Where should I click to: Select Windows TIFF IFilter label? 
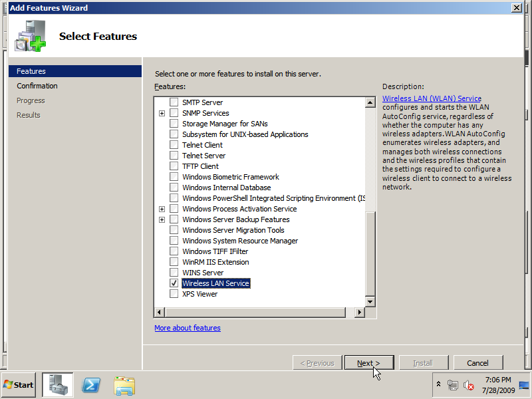215,251
